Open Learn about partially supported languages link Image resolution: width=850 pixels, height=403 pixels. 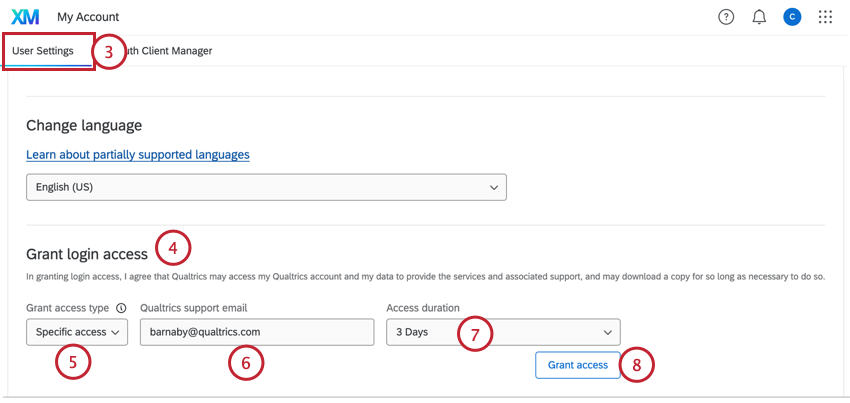coord(137,155)
